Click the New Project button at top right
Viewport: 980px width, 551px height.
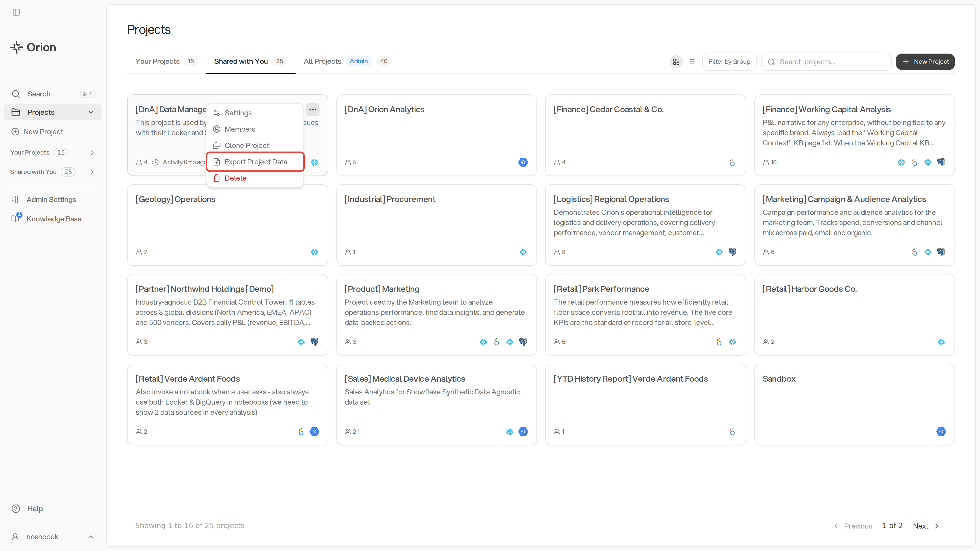tap(925, 61)
